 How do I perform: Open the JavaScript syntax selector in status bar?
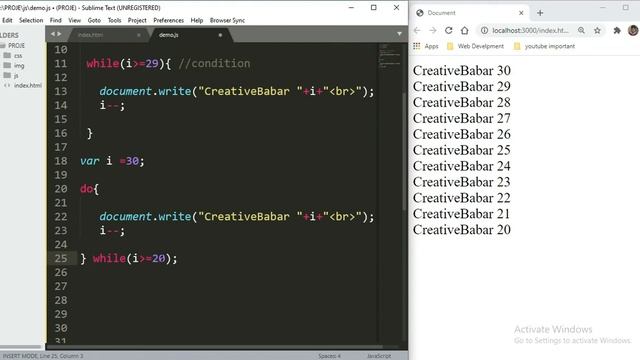(x=379, y=356)
